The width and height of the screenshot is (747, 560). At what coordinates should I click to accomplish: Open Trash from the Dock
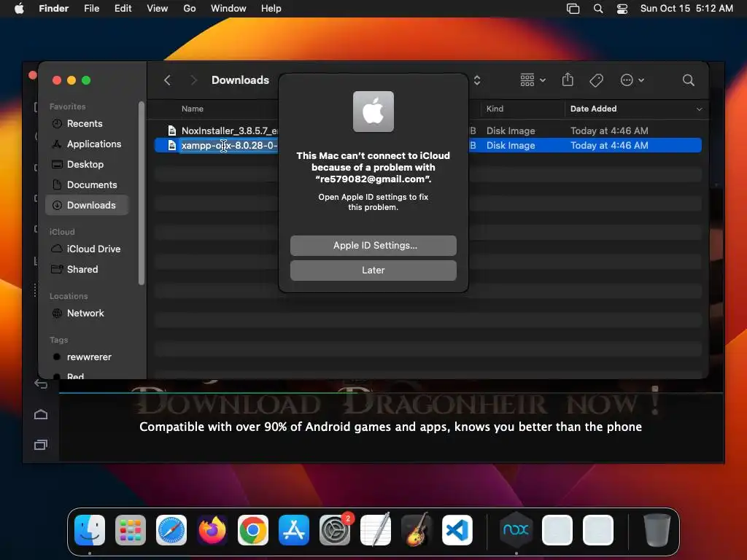coord(657,530)
